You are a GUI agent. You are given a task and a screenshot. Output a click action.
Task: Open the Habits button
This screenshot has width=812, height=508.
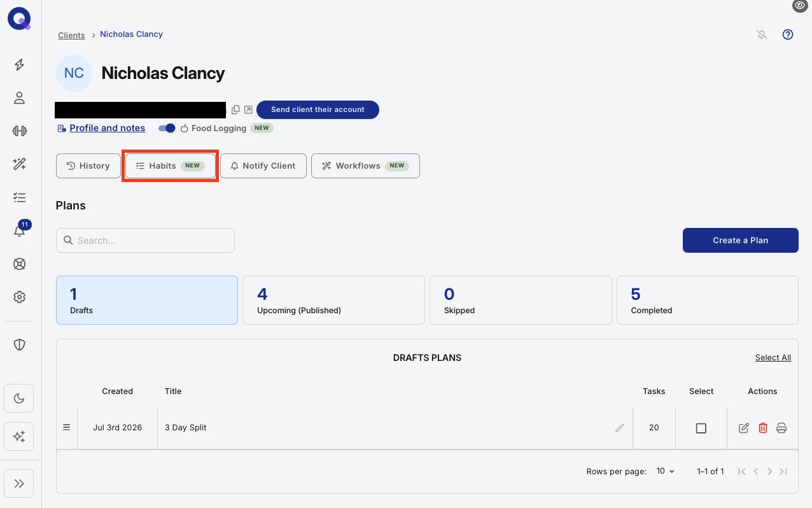click(x=170, y=166)
